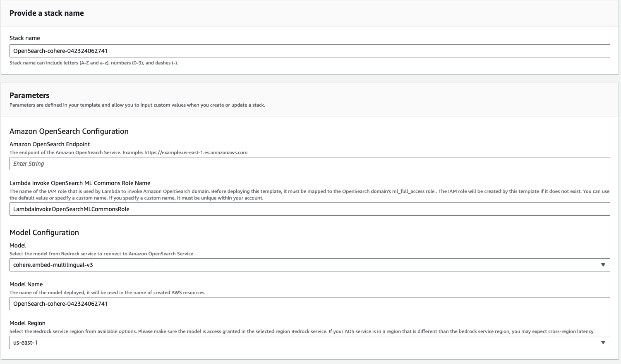Select the 'Provide a stack name' heading

click(47, 13)
